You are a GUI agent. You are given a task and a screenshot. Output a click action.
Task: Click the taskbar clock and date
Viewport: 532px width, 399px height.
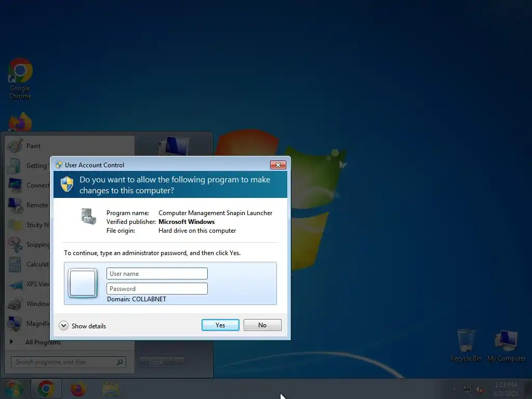[x=506, y=389]
